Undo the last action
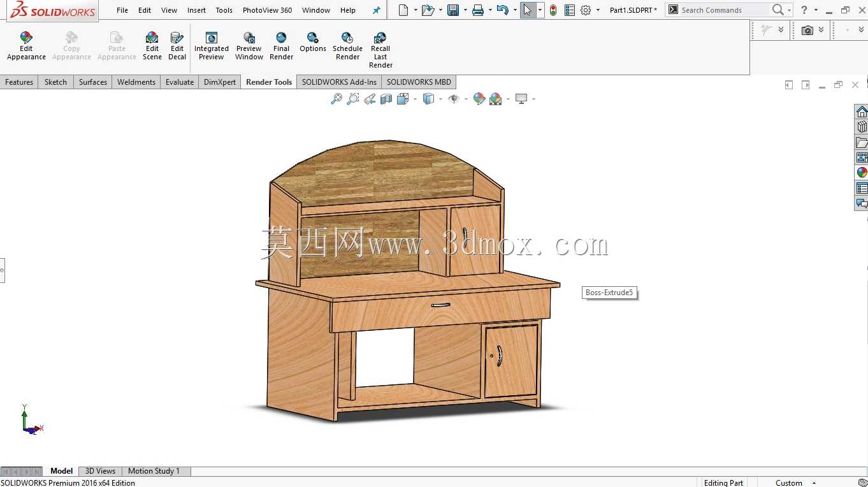 (502, 10)
